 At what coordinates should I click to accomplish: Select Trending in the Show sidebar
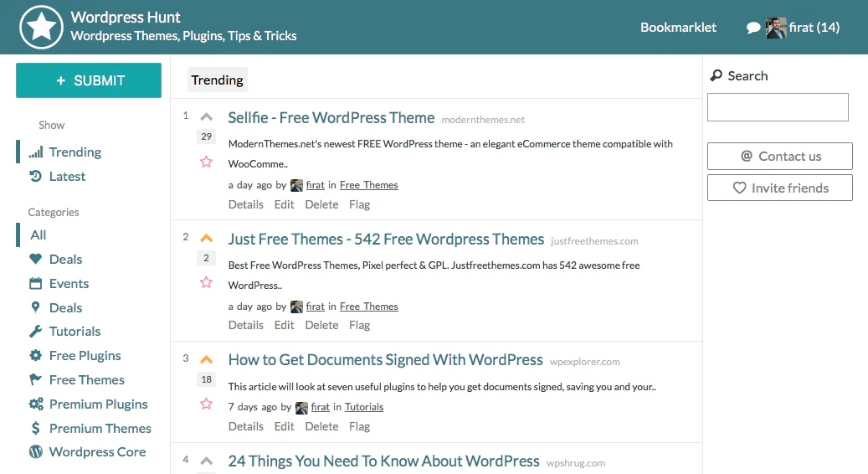pos(74,152)
